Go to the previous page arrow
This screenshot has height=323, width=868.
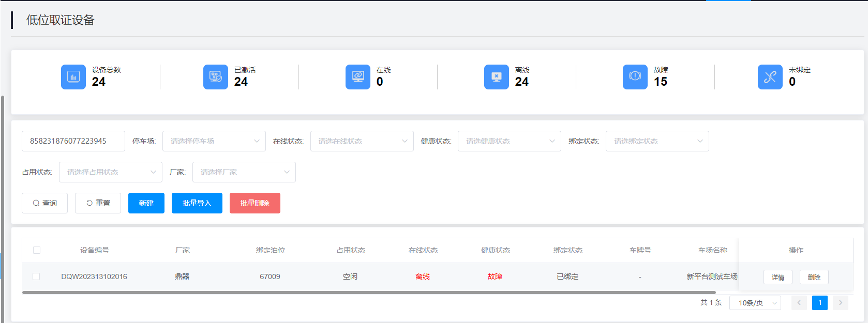coord(799,303)
